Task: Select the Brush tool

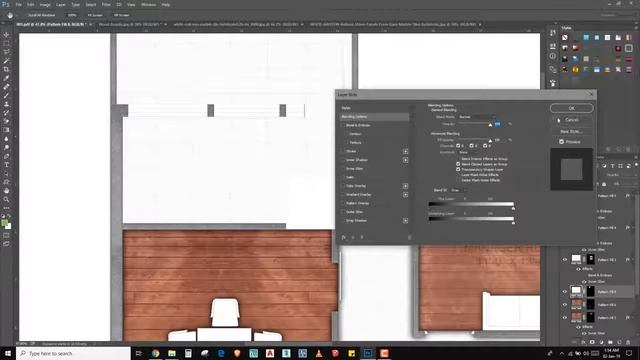Action: [x=6, y=96]
